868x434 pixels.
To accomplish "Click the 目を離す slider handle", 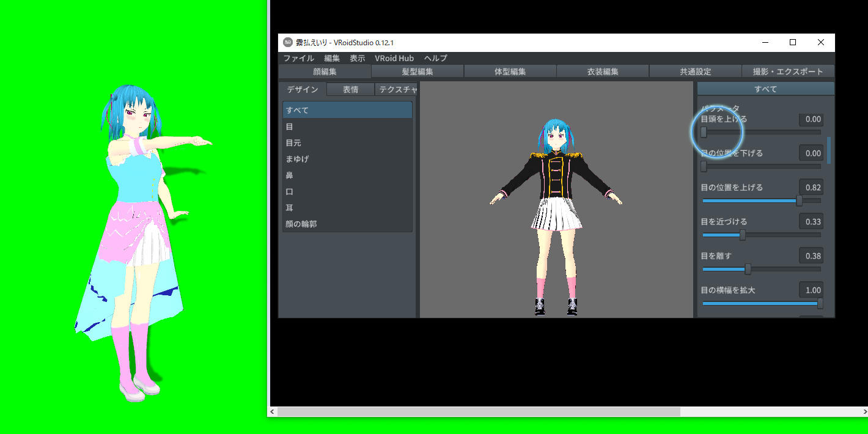I will 748,269.
